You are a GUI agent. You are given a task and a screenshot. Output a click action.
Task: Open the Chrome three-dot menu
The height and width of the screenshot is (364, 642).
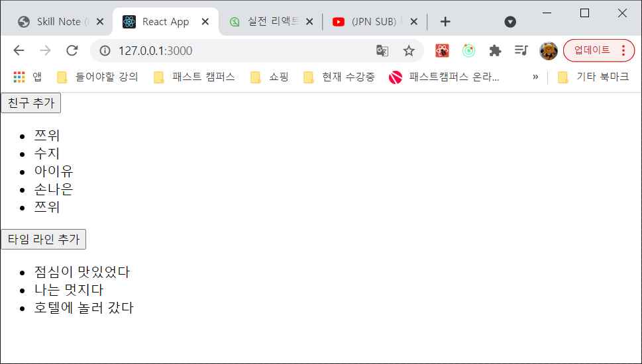point(623,50)
